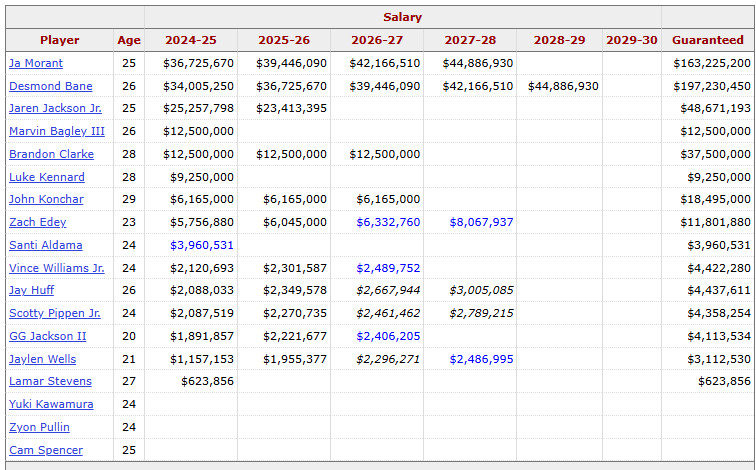Select Zach Edey's $11,801,880 guaranteed

[x=716, y=222]
